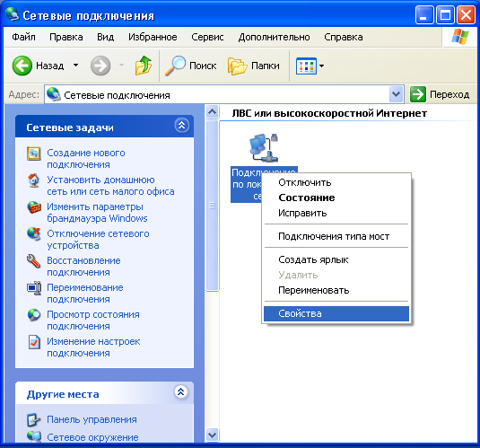The image size is (480, 448).
Task: Click the repair connection wrench icon
Action: (34, 261)
